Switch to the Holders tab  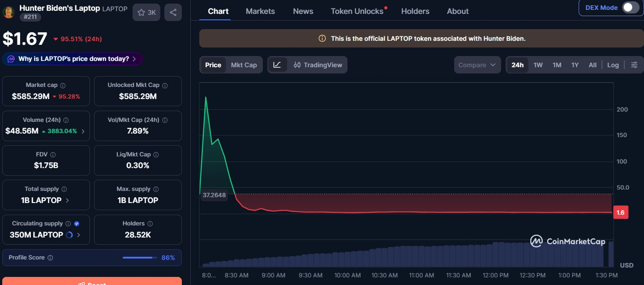[415, 11]
